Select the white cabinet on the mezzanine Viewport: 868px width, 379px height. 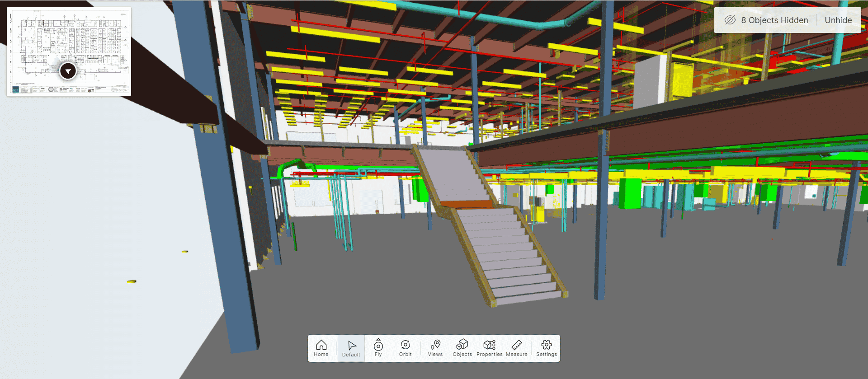point(650,81)
